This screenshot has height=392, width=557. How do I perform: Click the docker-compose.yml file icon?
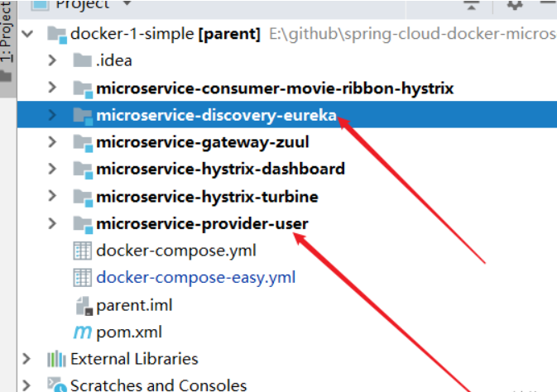pos(83,251)
